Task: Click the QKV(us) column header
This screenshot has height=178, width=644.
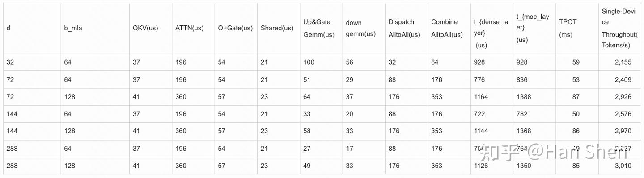Action: coord(145,28)
